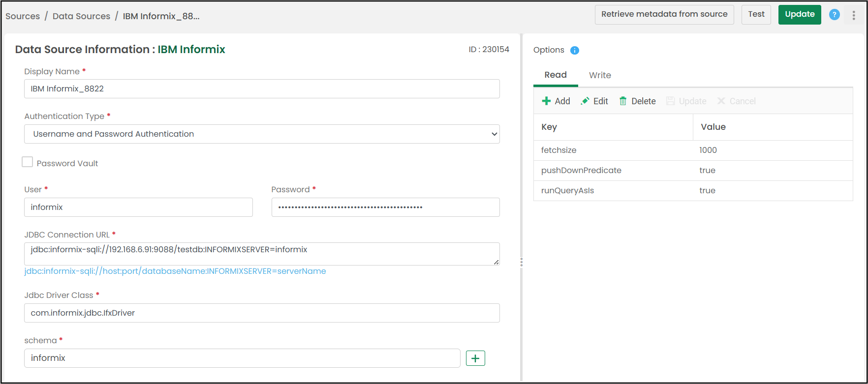Screen dimensions: 868x384
Task: Expand the Authentication Type dropdown
Action: (262, 134)
